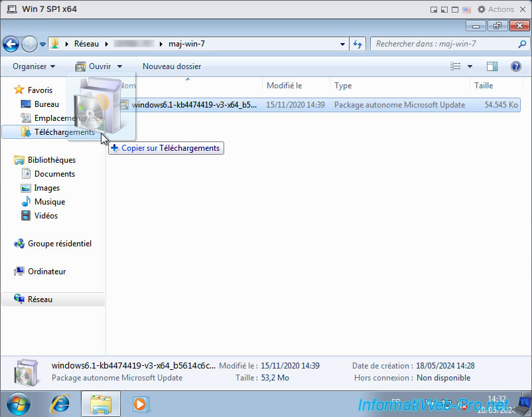Click the Ouvrir toolbar button

pos(94,66)
